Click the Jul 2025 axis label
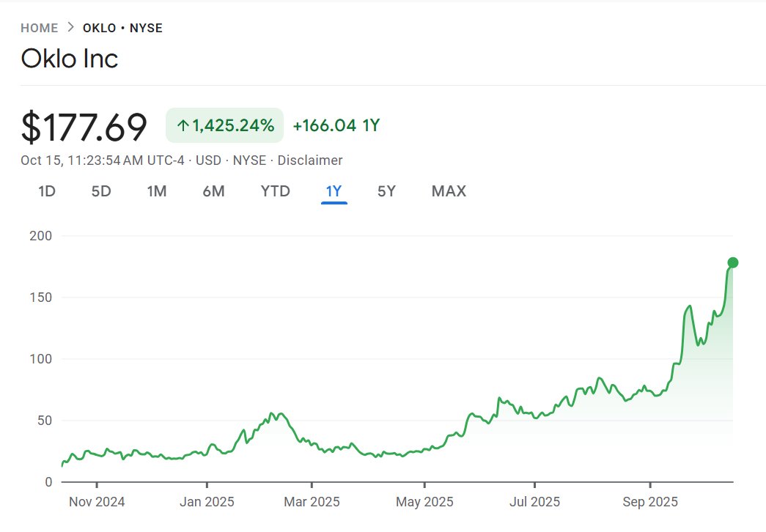766x532 pixels. 535,502
